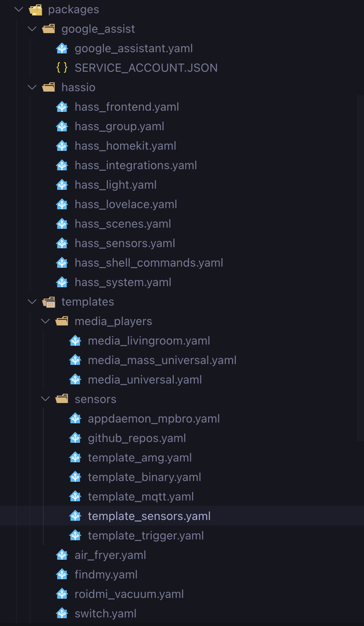Collapse the hassio folder chevron
The width and height of the screenshot is (364, 626).
32,87
